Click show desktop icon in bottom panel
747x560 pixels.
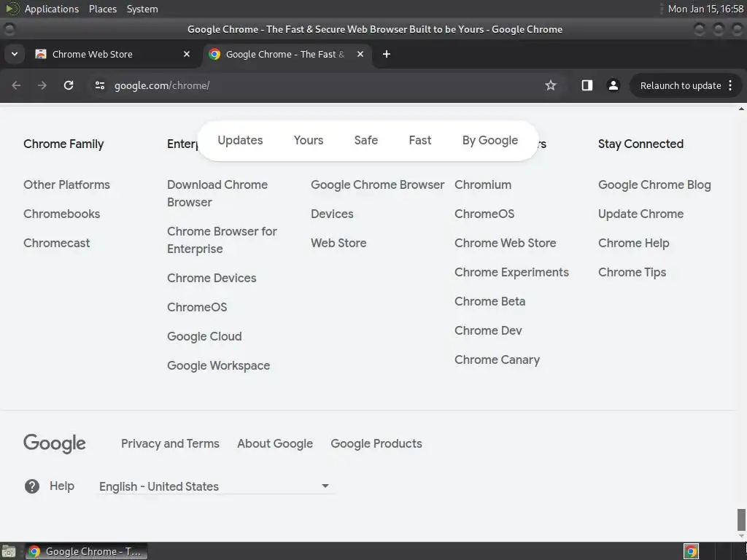pyautogui.click(x=9, y=551)
